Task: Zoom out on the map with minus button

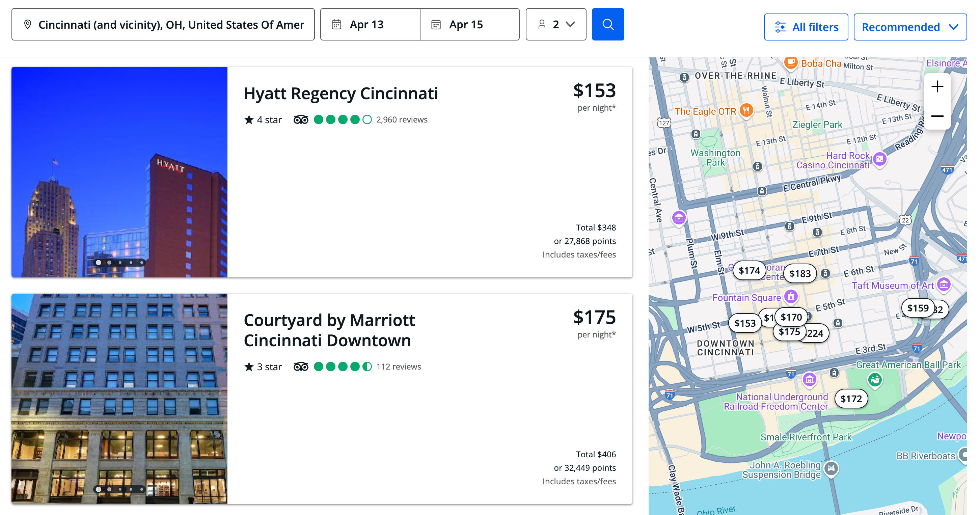Action: pos(937,116)
